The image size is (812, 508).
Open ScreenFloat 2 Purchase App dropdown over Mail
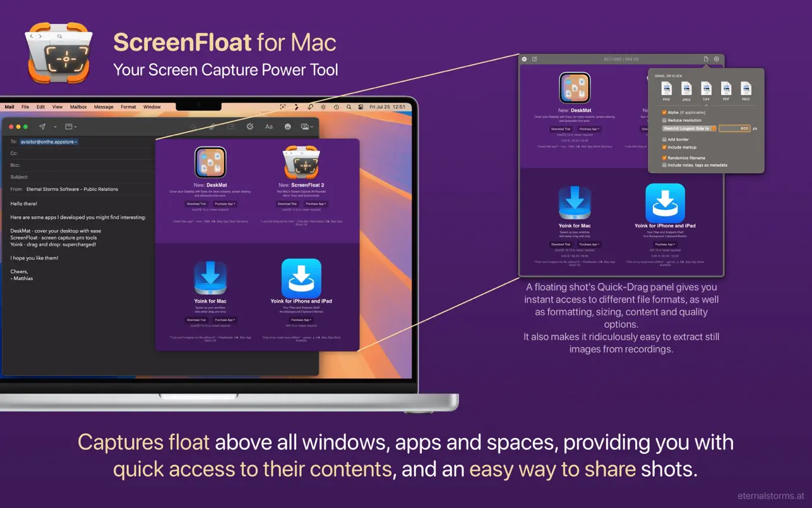[316, 203]
